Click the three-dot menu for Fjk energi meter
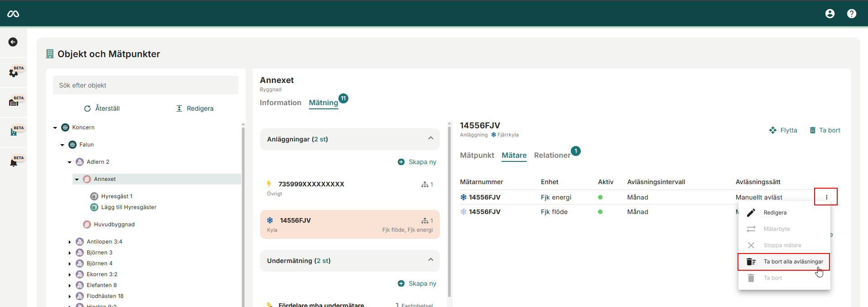This screenshot has width=868, height=307. (x=826, y=197)
